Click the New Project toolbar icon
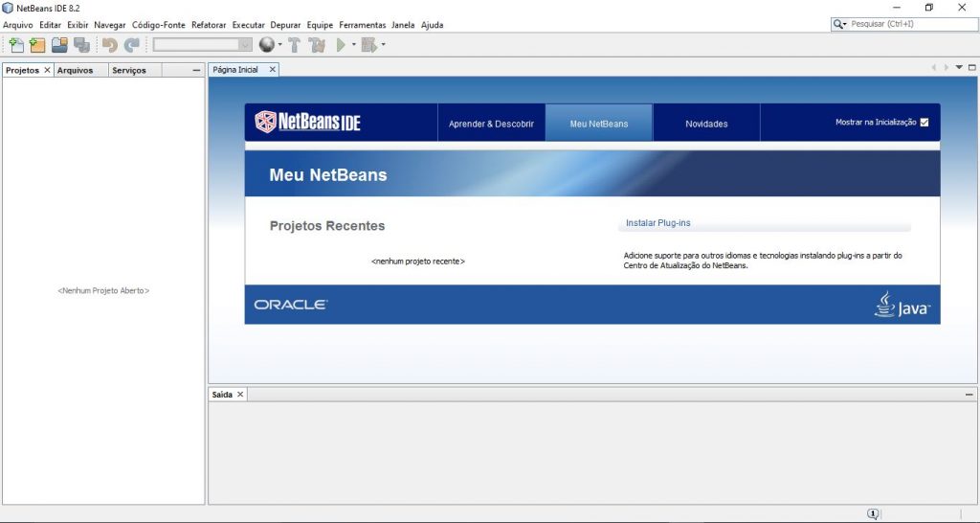Screen dimensions: 980x523 pos(37,45)
